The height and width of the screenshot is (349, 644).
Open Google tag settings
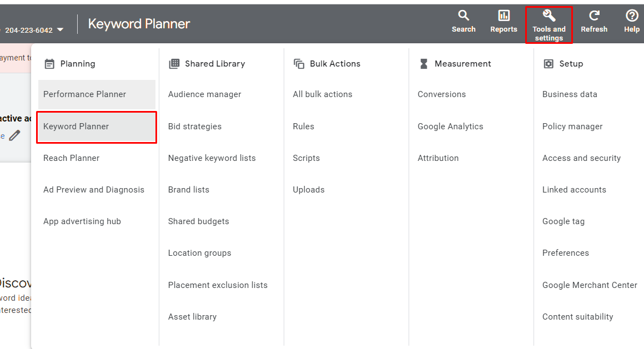coord(563,221)
